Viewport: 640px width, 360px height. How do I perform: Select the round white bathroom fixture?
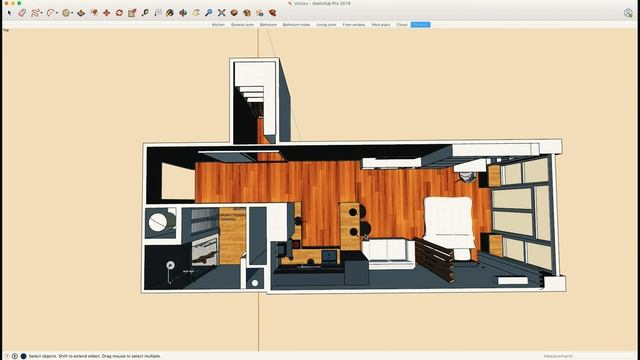tap(158, 222)
